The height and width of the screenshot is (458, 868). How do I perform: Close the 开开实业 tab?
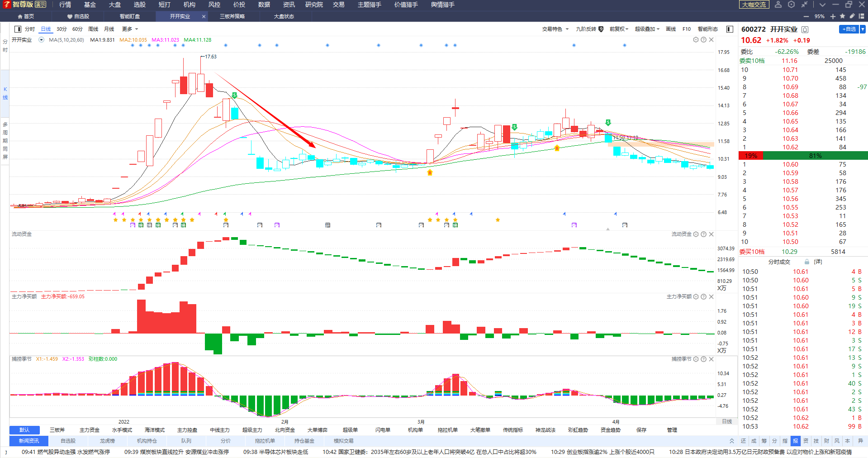[204, 16]
